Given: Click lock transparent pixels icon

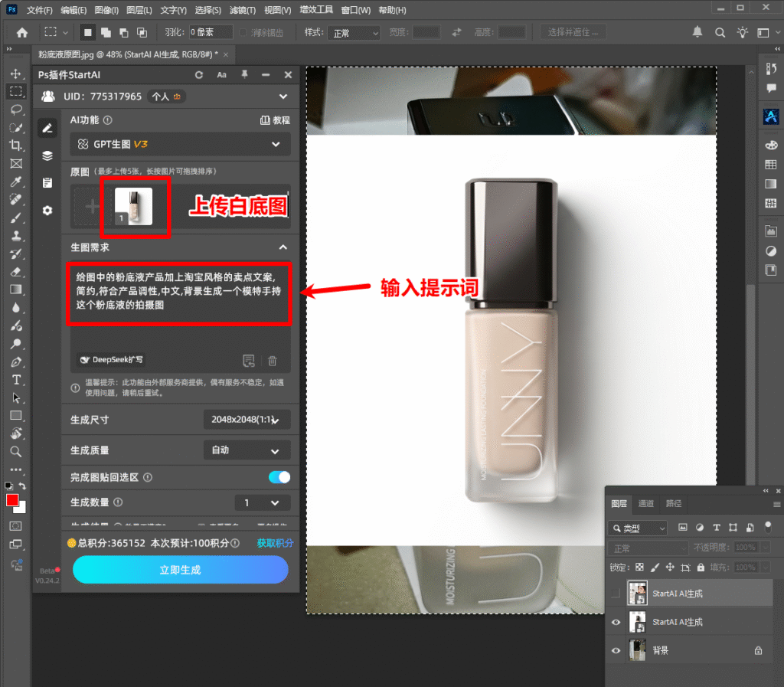Looking at the screenshot, I should click(639, 567).
